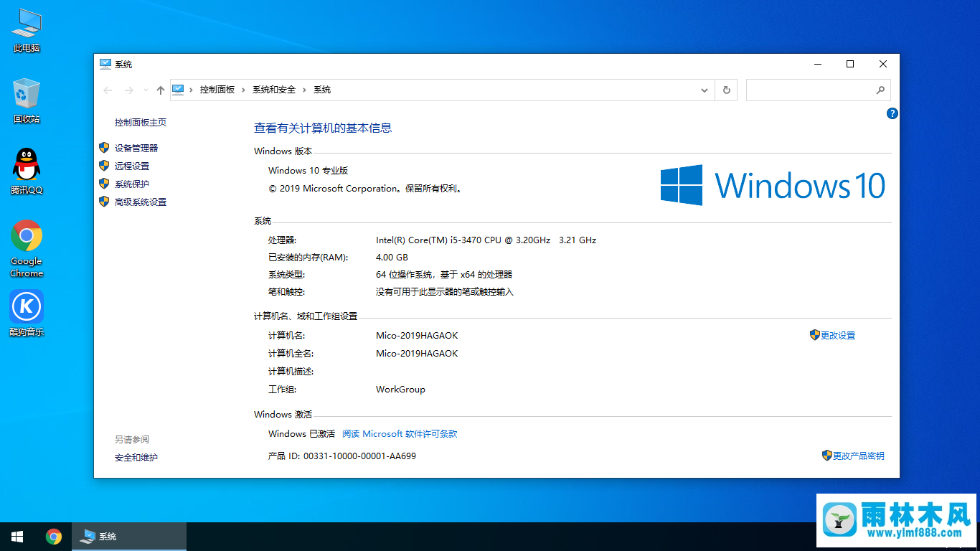Navigate to 控制面板 breadcrumb

pos(217,90)
